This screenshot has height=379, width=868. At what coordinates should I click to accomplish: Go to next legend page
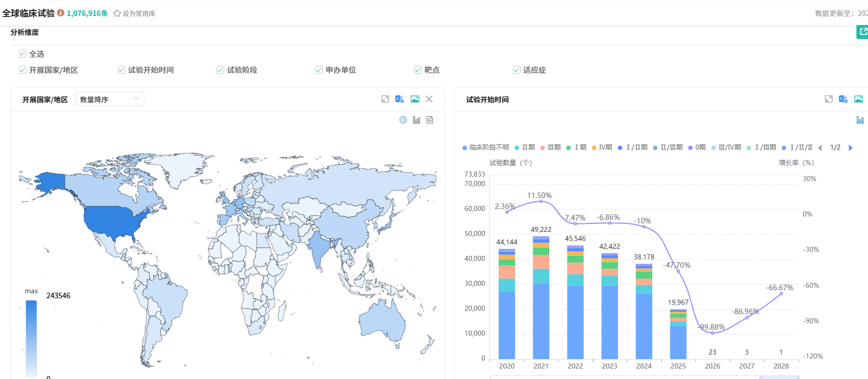[851, 148]
